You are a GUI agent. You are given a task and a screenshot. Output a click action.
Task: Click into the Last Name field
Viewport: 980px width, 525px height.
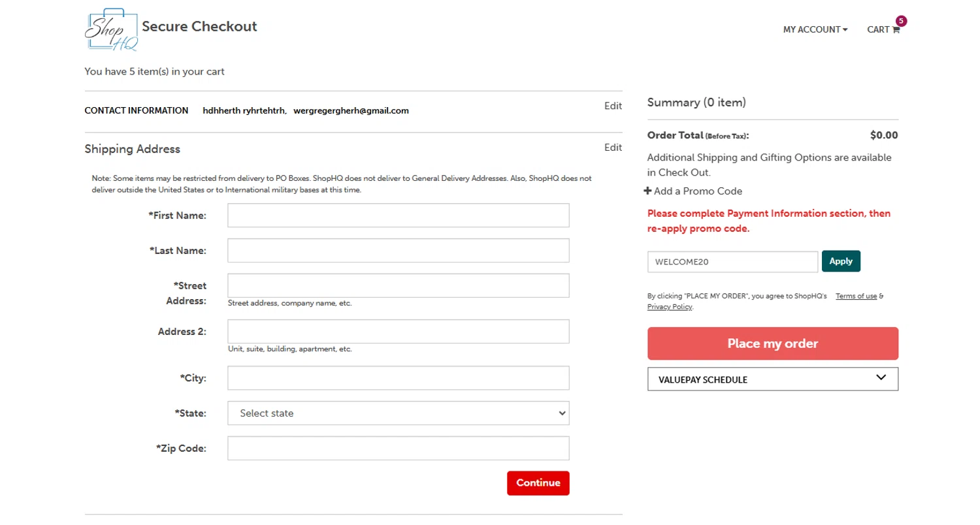point(398,251)
